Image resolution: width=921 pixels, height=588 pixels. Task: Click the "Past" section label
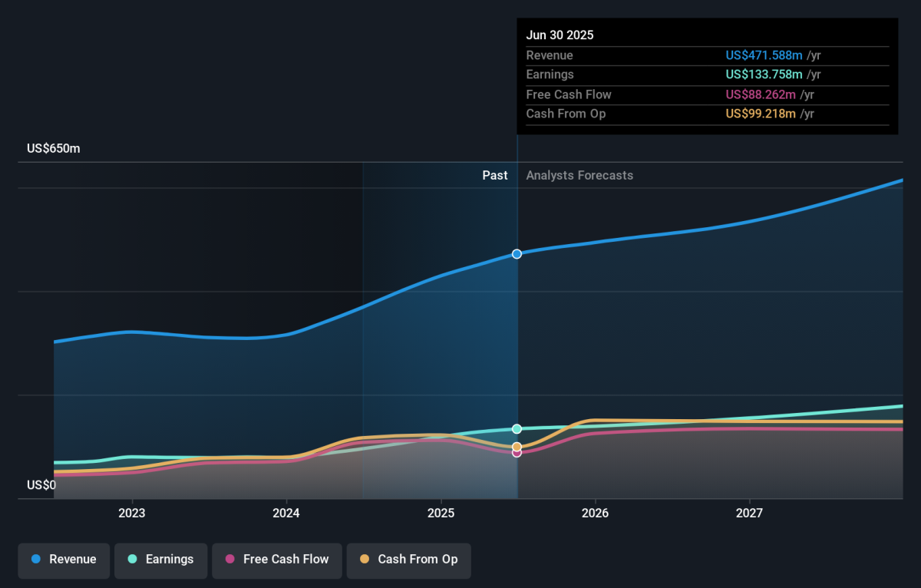click(494, 175)
